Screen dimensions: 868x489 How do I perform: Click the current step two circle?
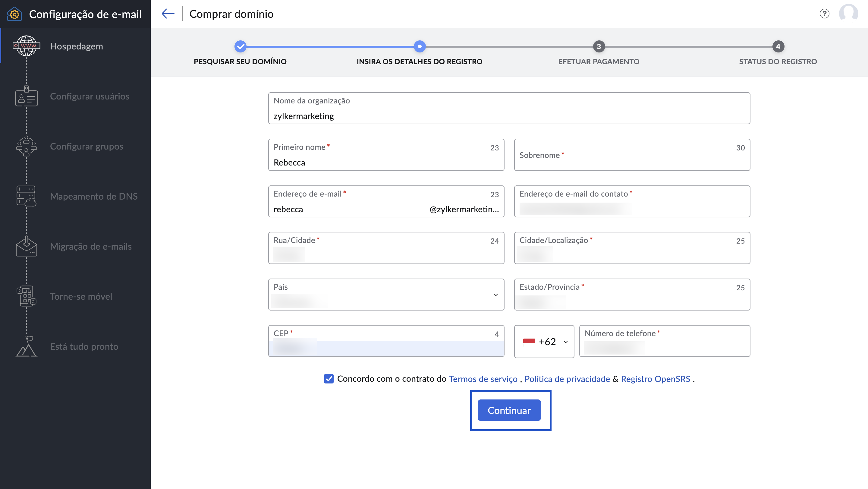click(x=420, y=46)
